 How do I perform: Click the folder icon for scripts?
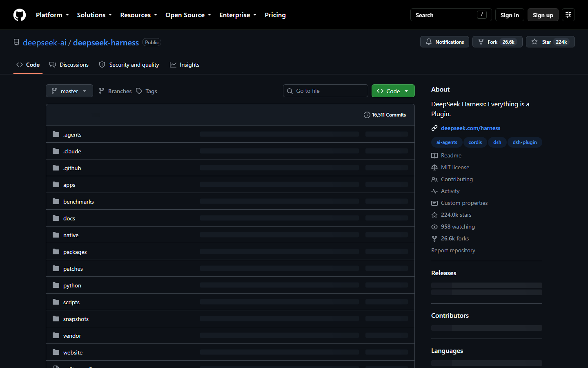pos(56,302)
